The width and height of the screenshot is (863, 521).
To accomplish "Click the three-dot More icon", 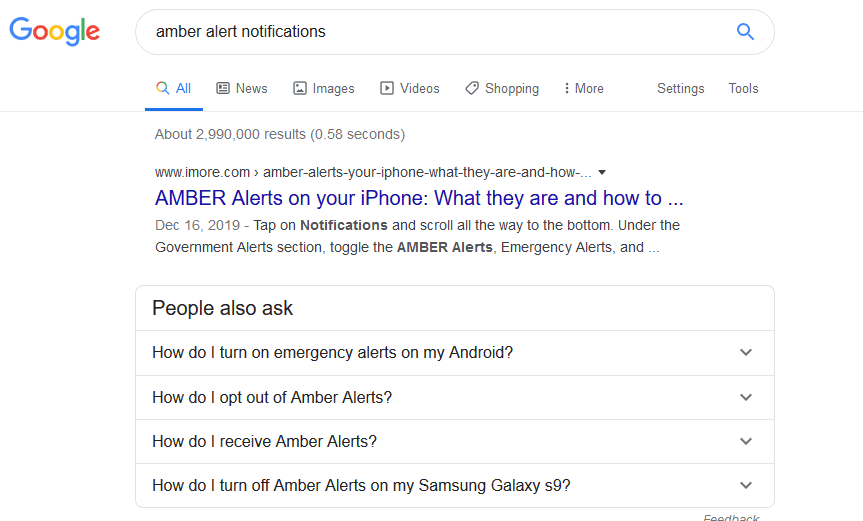I will point(567,88).
